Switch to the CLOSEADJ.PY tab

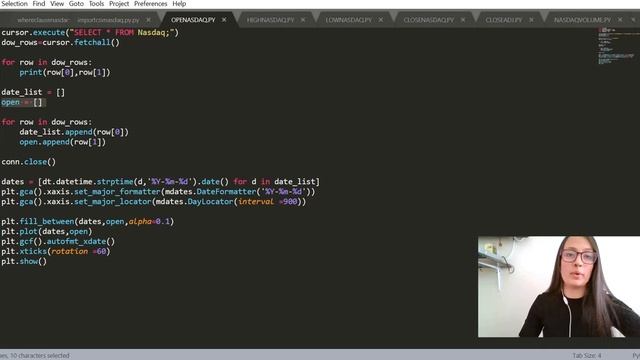504,20
